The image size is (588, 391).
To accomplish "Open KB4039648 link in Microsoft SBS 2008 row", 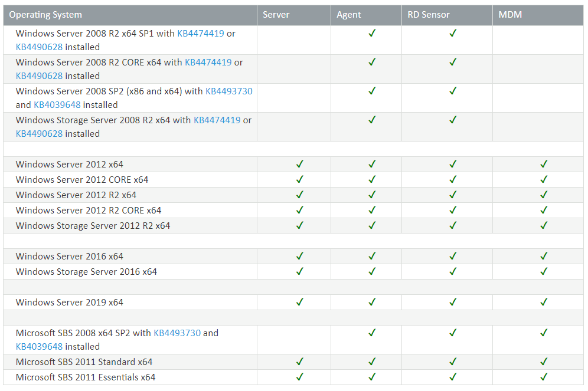I will pyautogui.click(x=39, y=347).
